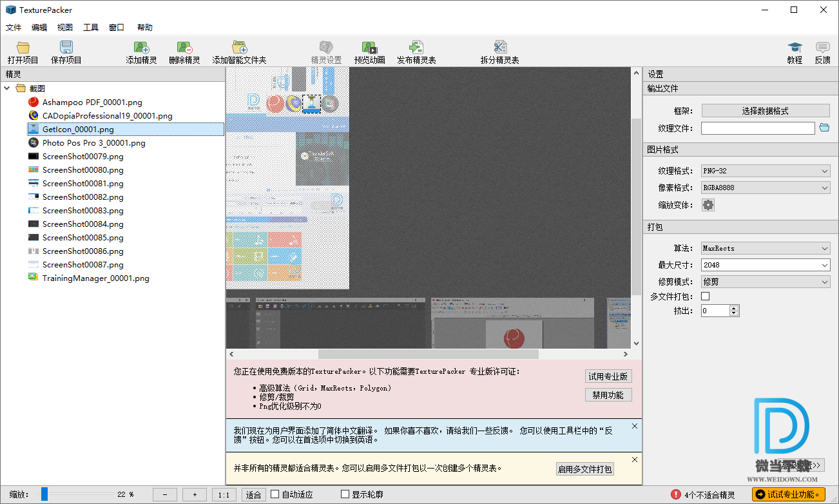This screenshot has height=504, width=839.
Task: Click the 预览动画 toolbar icon
Action: 369,47
